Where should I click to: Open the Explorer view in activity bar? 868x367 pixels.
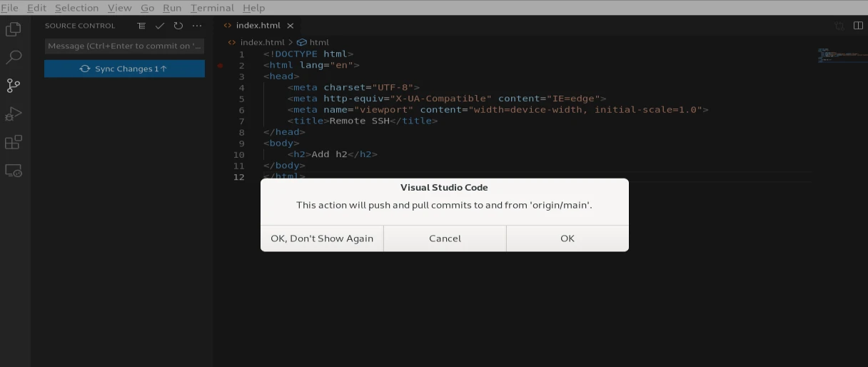point(13,29)
